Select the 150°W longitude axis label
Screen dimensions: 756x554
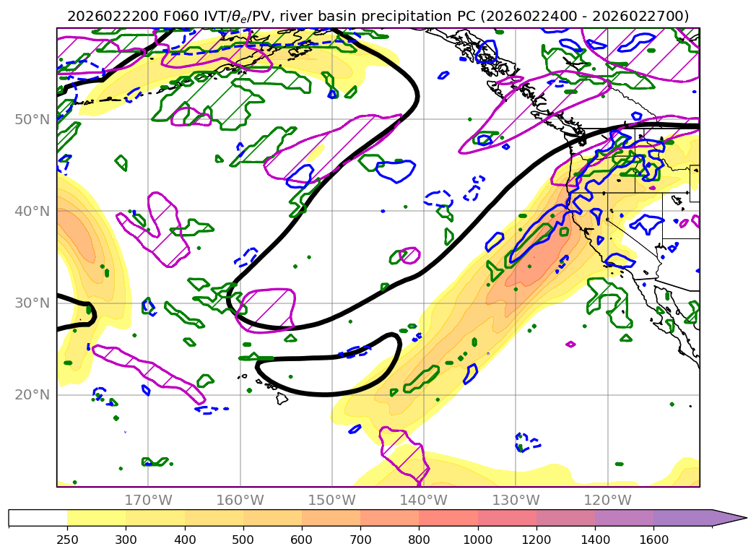(331, 500)
